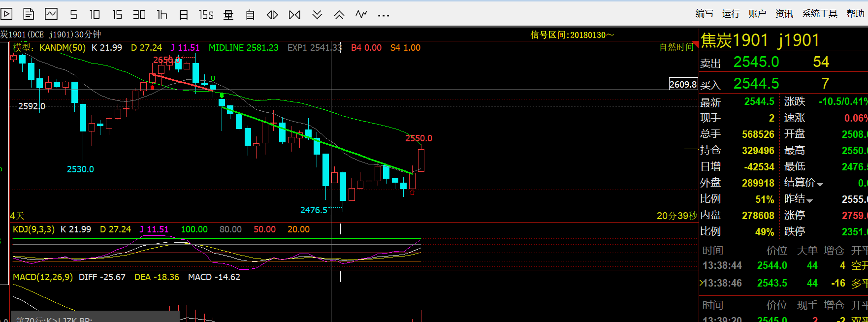The image size is (868, 322).
Task: Open the 系统工具 menu
Action: point(819,14)
